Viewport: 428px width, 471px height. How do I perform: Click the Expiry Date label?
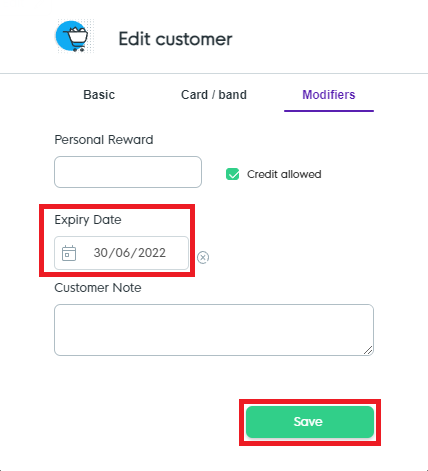[x=88, y=220]
